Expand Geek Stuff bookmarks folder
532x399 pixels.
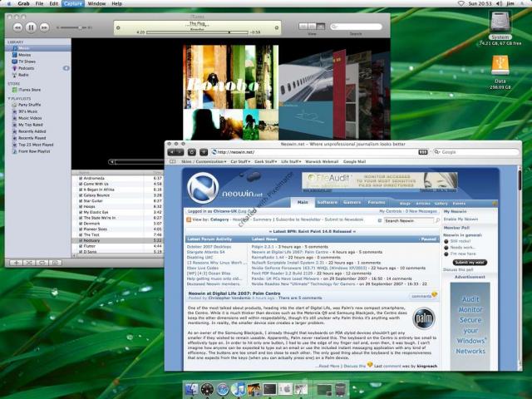266,162
